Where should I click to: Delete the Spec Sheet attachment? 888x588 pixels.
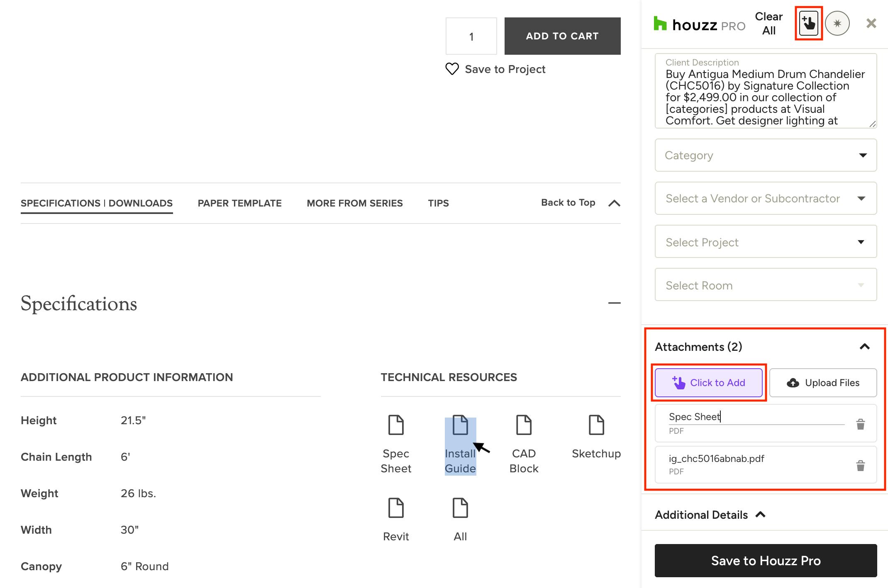coord(861,424)
